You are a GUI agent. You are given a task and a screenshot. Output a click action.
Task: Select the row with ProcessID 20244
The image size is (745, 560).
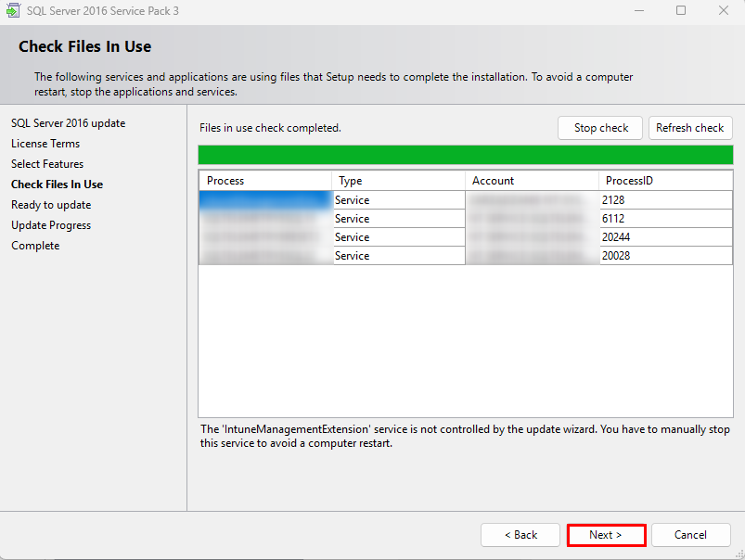pyautogui.click(x=466, y=237)
